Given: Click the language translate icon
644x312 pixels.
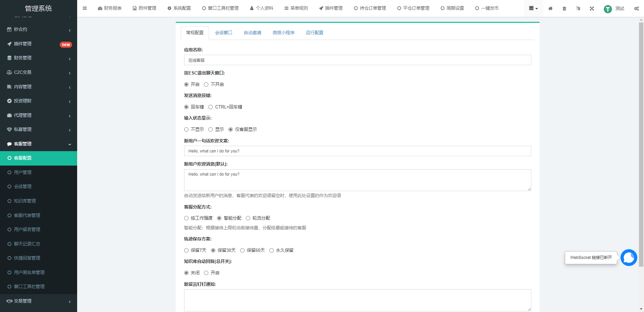Looking at the screenshot, I should pyautogui.click(x=578, y=8).
